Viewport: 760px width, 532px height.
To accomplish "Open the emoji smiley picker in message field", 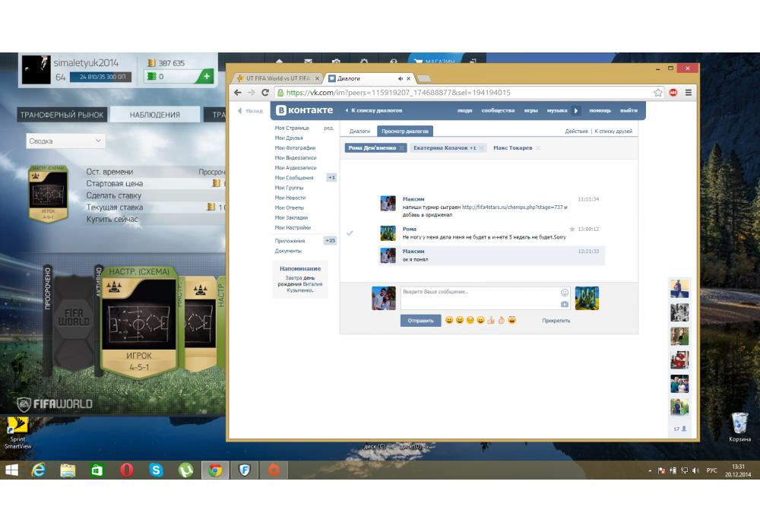I will pos(564,293).
